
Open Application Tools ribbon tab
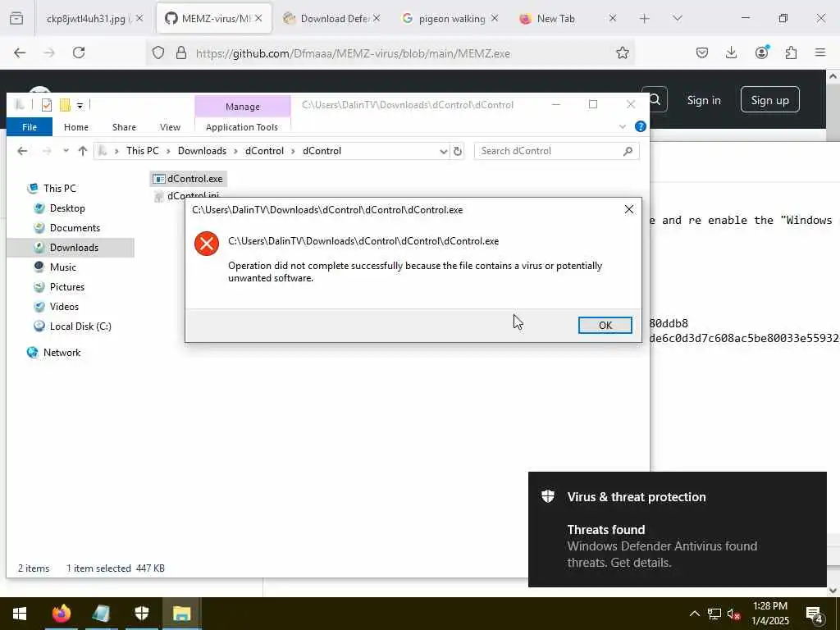point(242,127)
